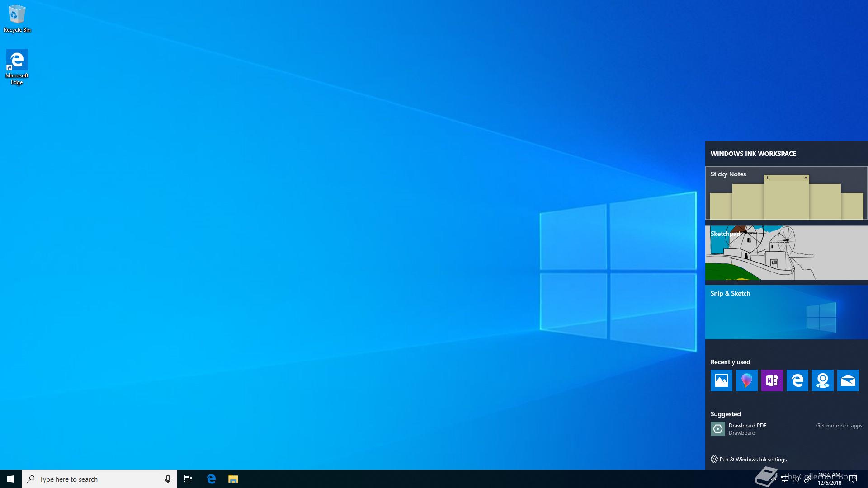868x488 pixels.
Task: Open the clock showing 10:55 AM
Action: pyautogui.click(x=830, y=479)
